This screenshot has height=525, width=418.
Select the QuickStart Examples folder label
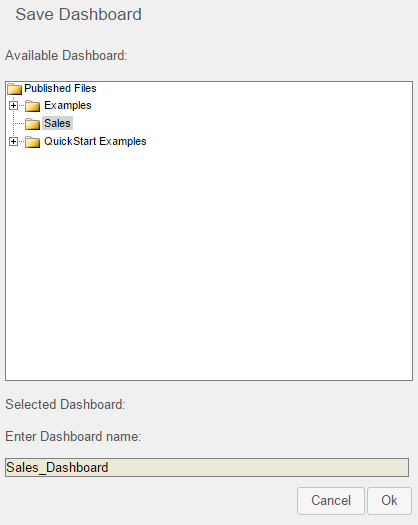click(95, 141)
